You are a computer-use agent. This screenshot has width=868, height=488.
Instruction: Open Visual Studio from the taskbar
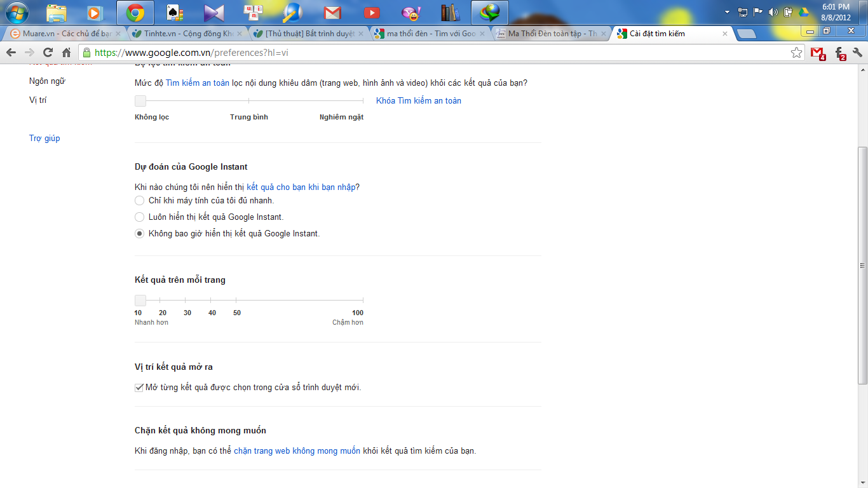click(214, 13)
